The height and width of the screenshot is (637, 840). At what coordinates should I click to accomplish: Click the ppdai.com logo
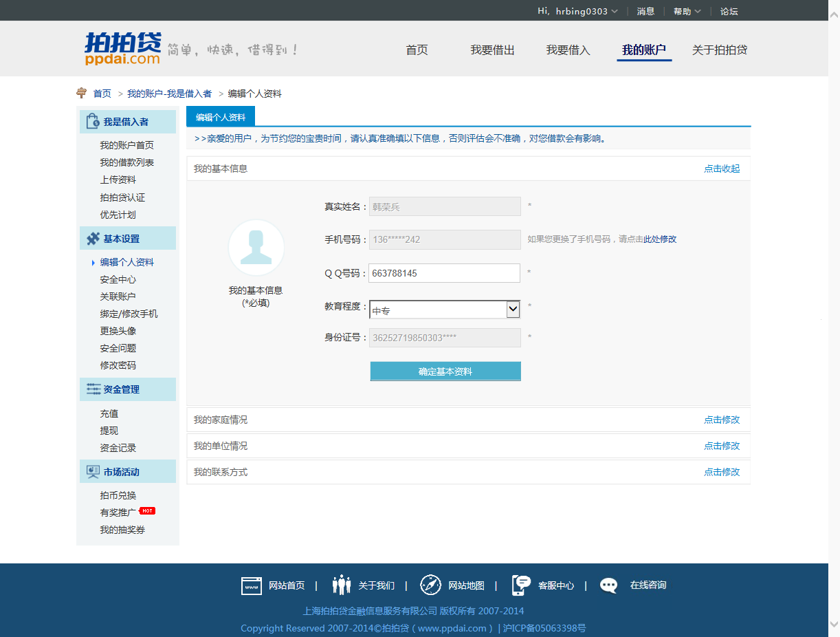122,49
